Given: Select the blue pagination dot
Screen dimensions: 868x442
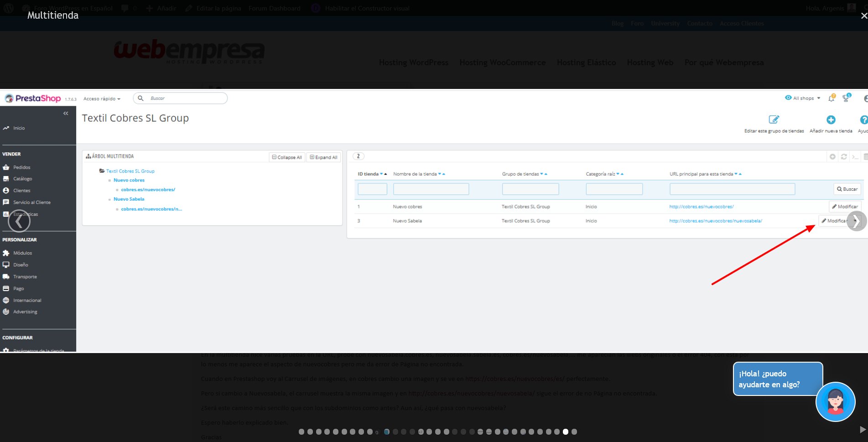Looking at the screenshot, I should [x=387, y=432].
